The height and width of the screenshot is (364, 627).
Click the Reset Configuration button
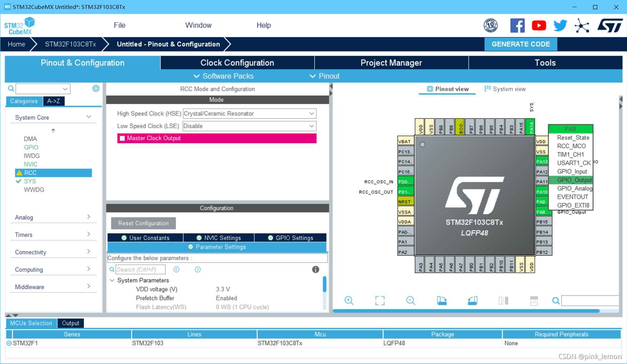point(143,223)
